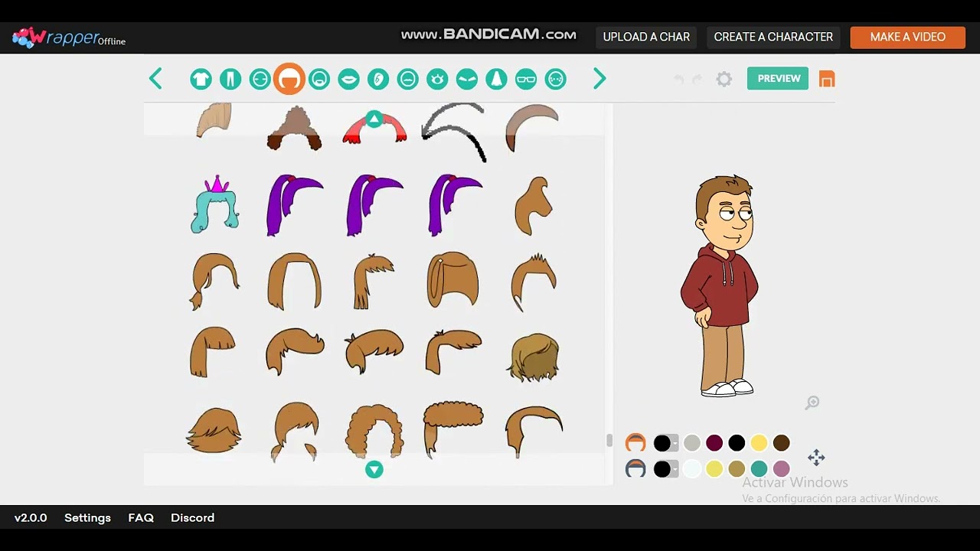Click the Wrapper Offline logo

click(x=68, y=37)
